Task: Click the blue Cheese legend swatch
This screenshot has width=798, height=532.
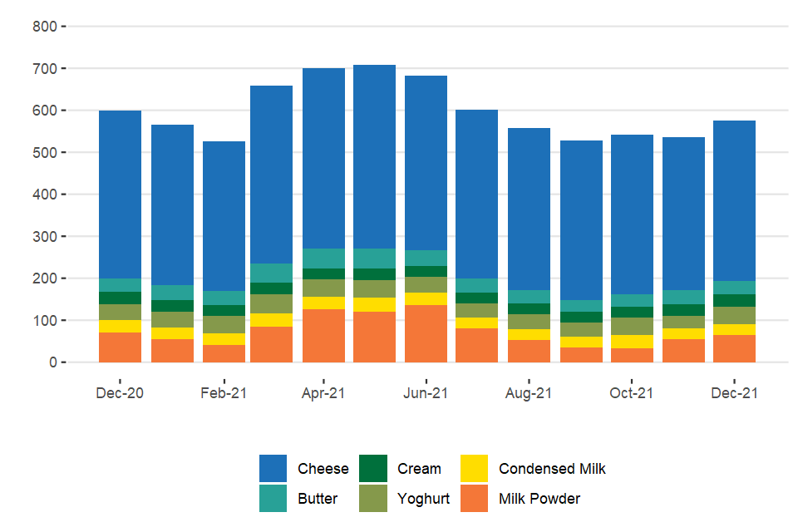Action: [x=273, y=469]
